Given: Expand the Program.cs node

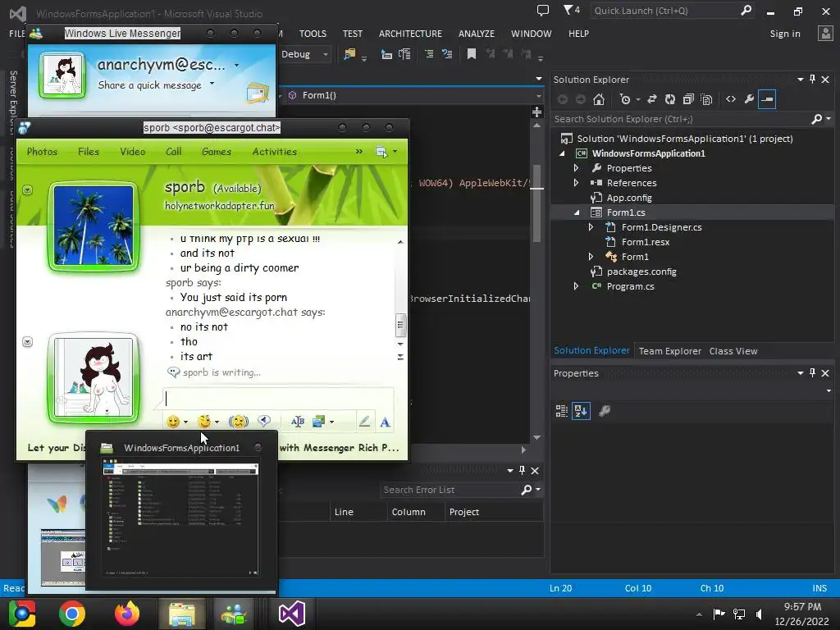Looking at the screenshot, I should point(576,286).
